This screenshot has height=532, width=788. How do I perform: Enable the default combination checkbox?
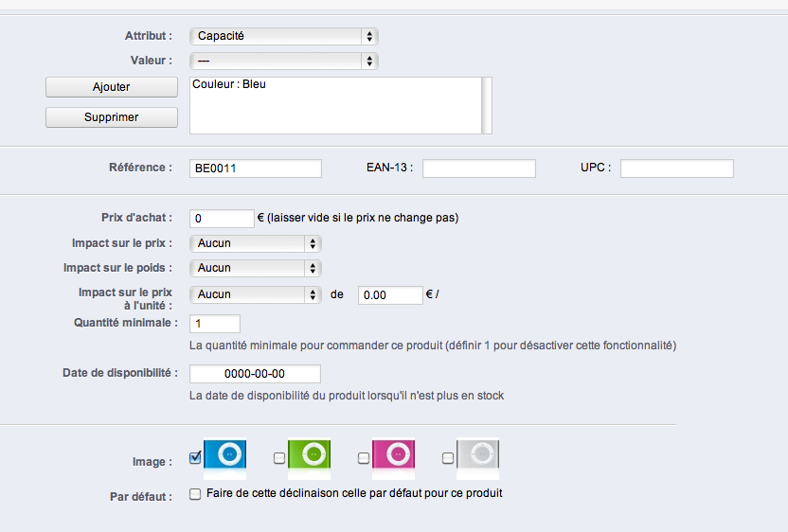click(x=195, y=494)
